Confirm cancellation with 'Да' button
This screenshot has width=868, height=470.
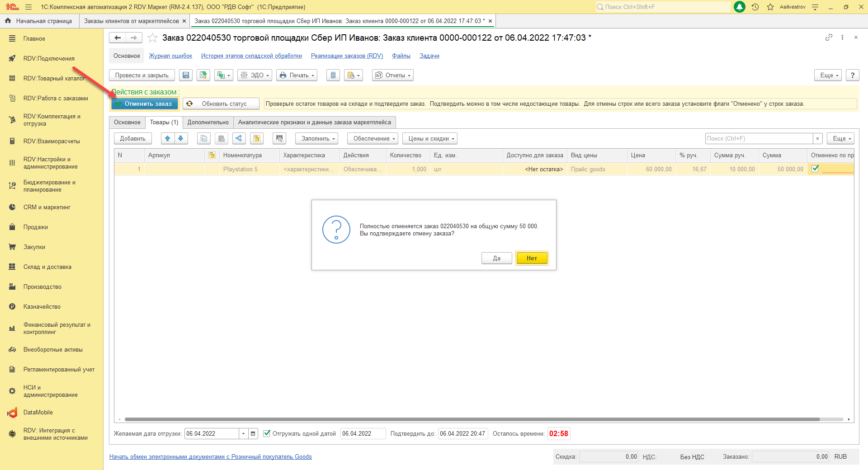pos(497,258)
